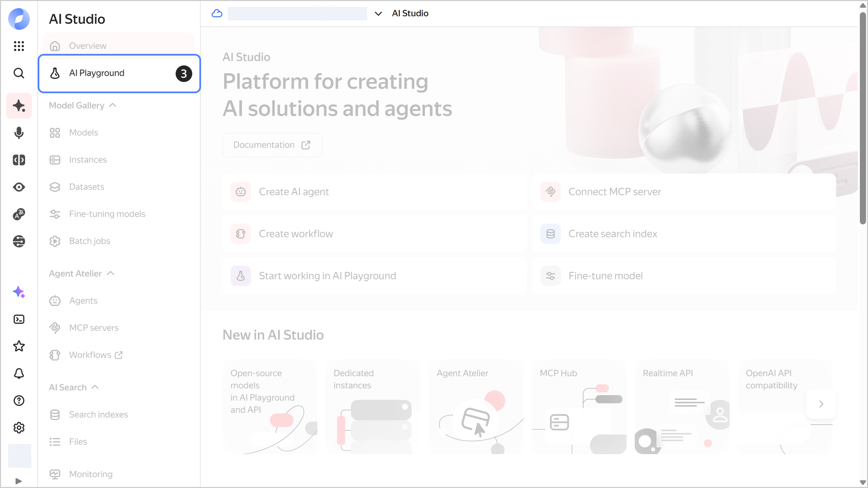
Task: Click the favorites star icon
Action: (x=19, y=346)
